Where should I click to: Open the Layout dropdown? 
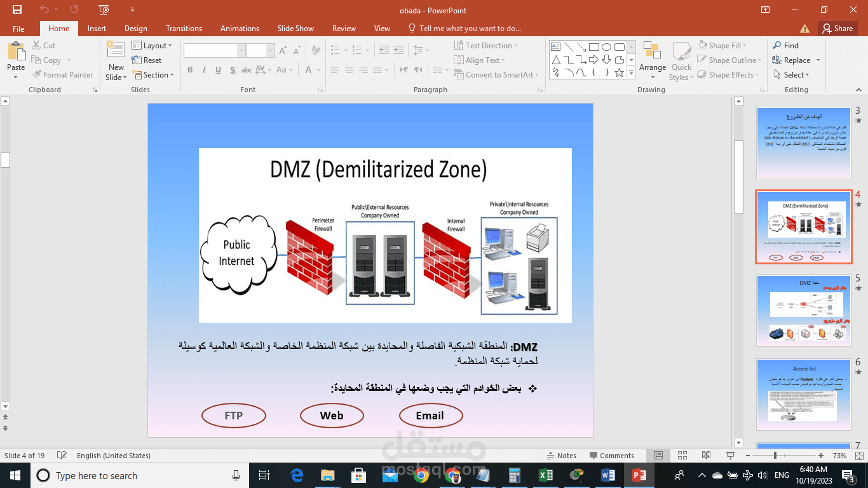point(153,46)
